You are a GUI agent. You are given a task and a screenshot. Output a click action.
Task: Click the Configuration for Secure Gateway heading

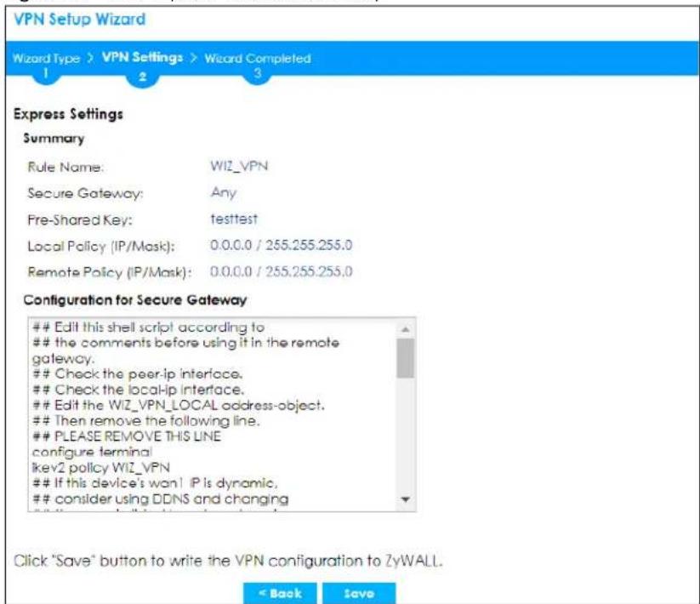click(x=135, y=299)
